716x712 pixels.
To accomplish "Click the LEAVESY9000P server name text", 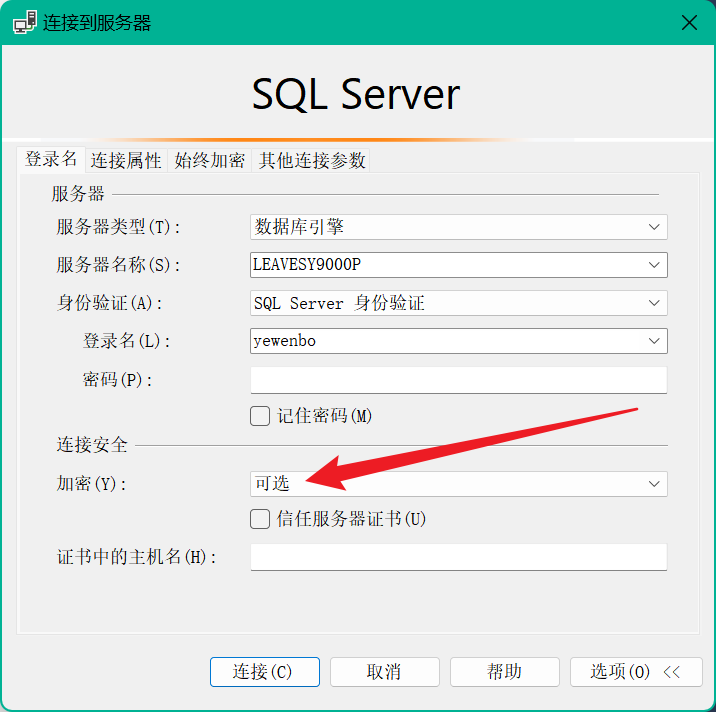I will (307, 265).
